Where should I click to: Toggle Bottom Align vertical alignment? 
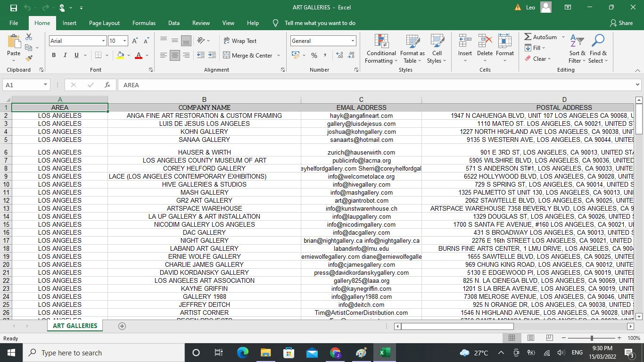pyautogui.click(x=186, y=41)
